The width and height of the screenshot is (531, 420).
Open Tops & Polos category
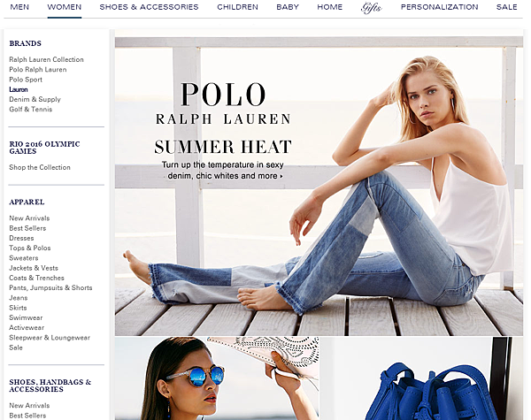click(30, 248)
